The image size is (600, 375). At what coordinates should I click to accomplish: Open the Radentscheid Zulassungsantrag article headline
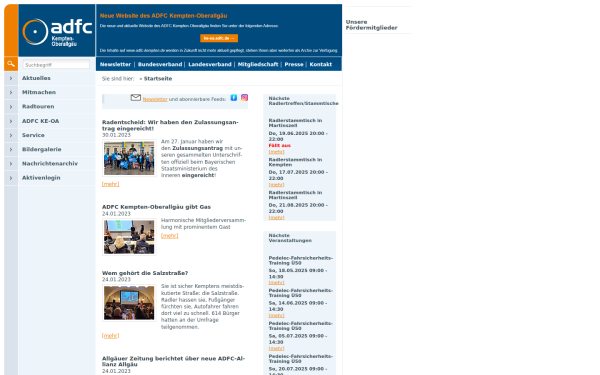tap(170, 125)
